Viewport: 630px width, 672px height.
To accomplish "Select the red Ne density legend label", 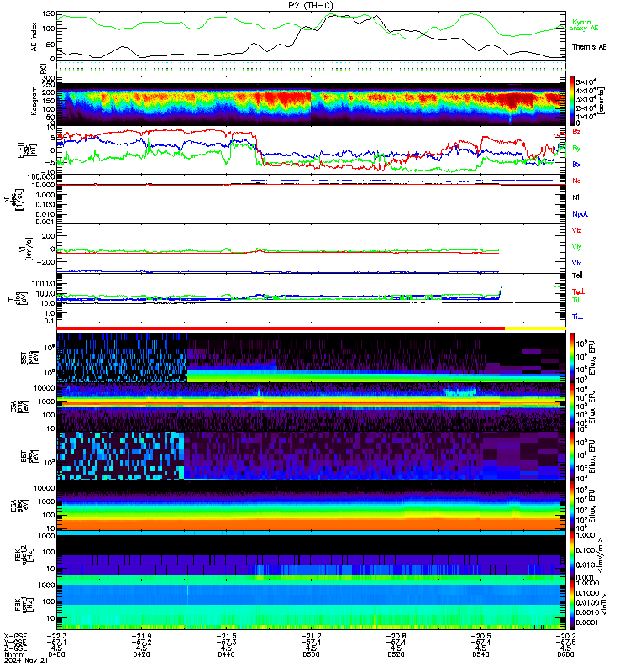I will coord(576,181).
